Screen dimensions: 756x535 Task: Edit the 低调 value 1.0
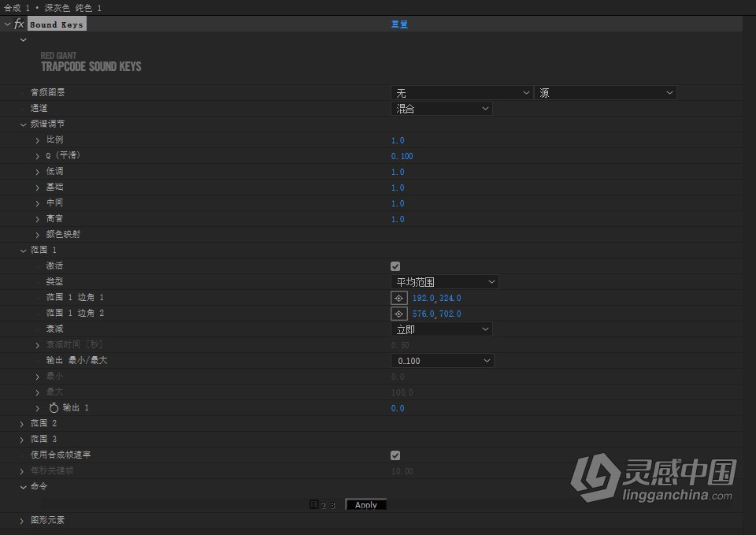click(x=398, y=172)
